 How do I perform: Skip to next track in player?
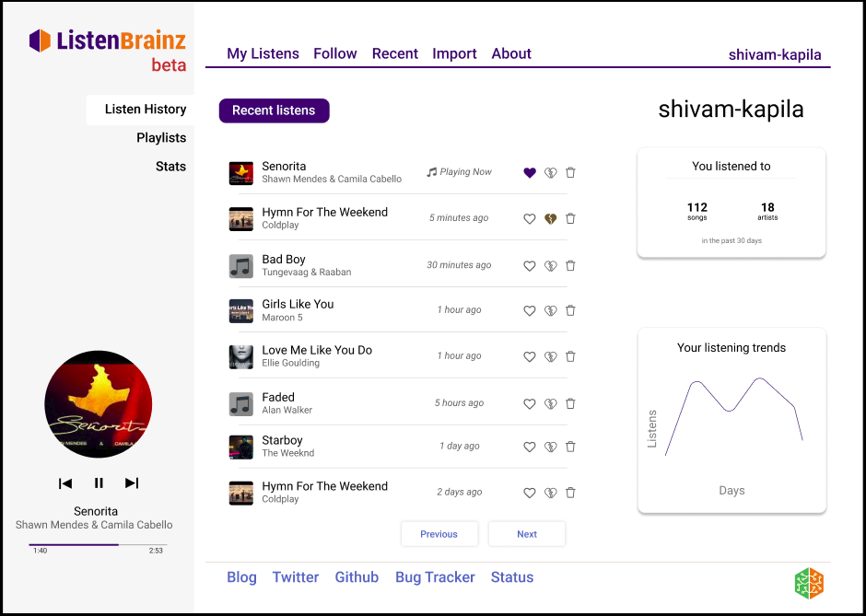(132, 483)
